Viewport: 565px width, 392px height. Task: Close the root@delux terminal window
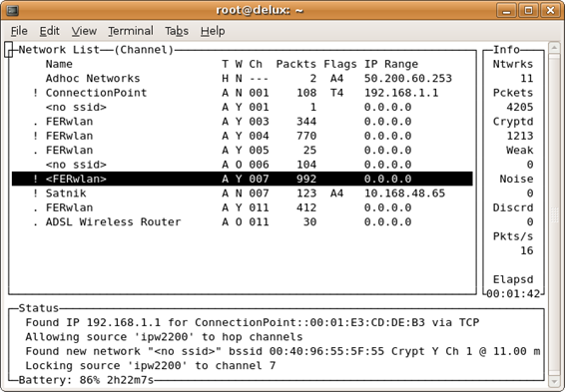(550, 10)
